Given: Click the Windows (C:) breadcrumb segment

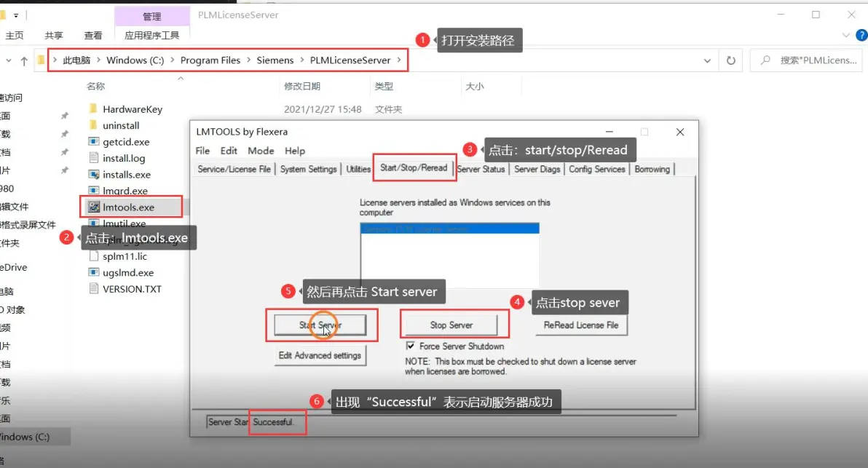Looking at the screenshot, I should point(135,60).
